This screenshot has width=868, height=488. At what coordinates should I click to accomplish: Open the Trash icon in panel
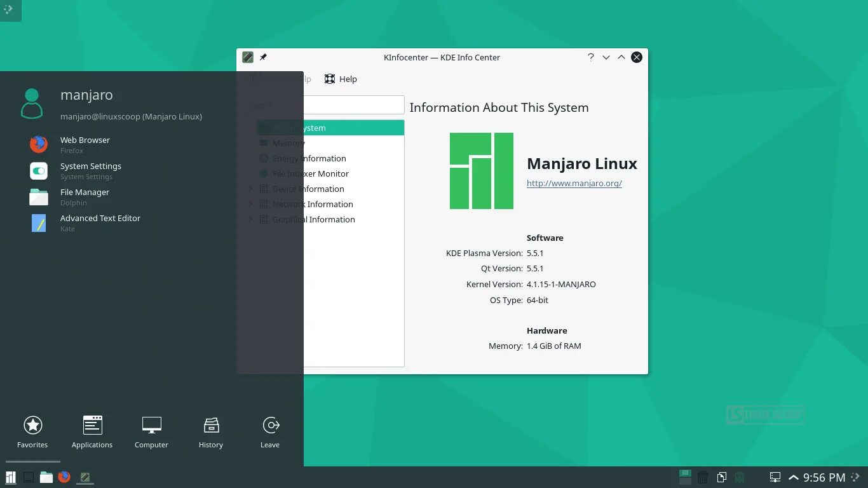click(703, 477)
